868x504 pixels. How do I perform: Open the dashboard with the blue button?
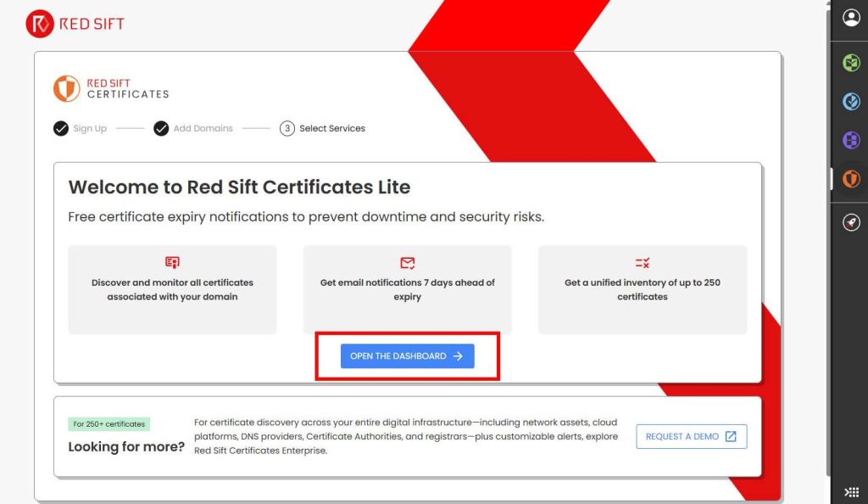(x=408, y=356)
